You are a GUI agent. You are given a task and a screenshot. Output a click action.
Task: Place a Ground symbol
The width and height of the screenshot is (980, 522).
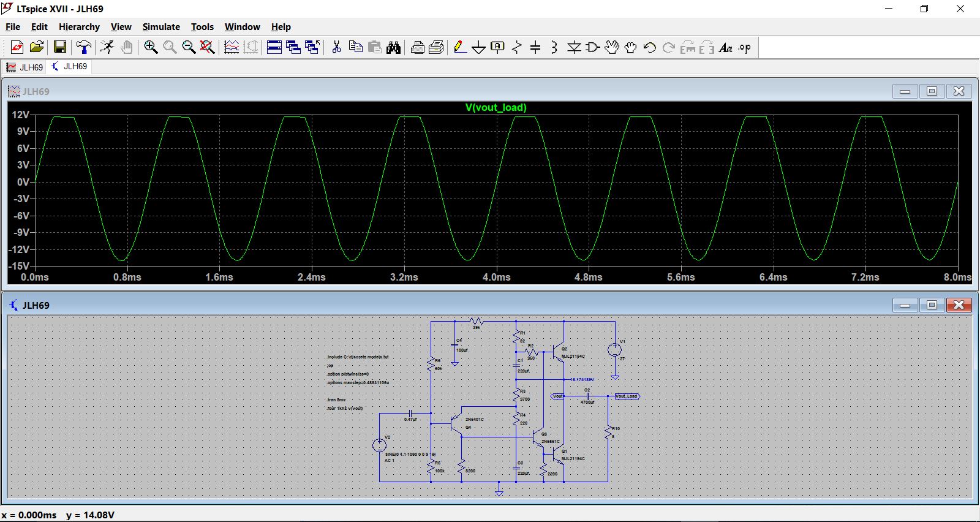click(x=479, y=47)
